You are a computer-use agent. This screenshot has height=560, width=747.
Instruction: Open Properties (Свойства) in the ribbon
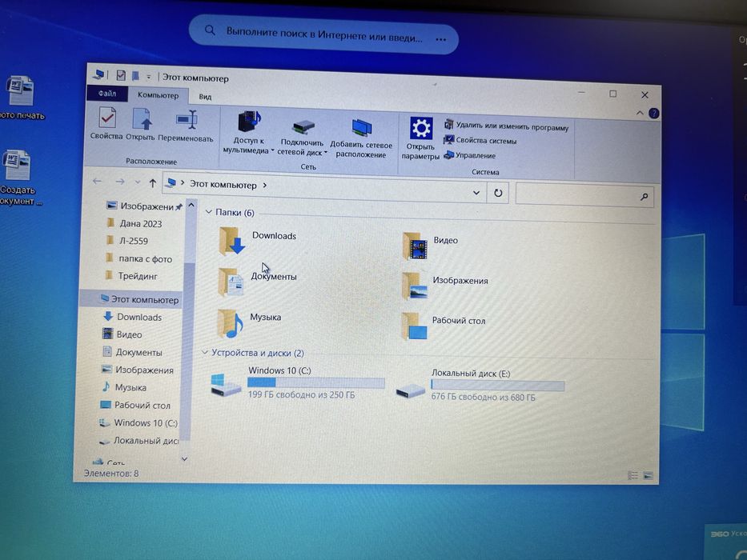tap(106, 123)
